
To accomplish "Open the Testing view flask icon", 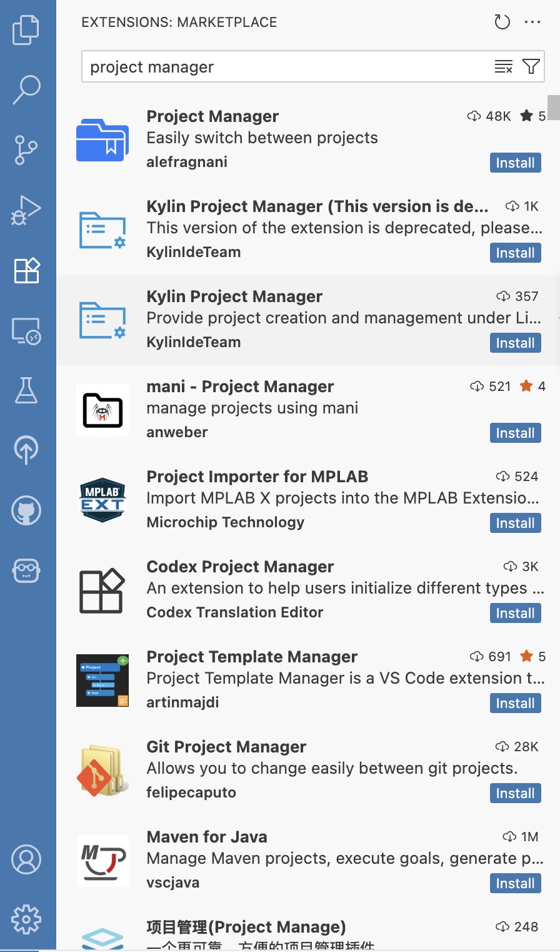I will tap(26, 391).
